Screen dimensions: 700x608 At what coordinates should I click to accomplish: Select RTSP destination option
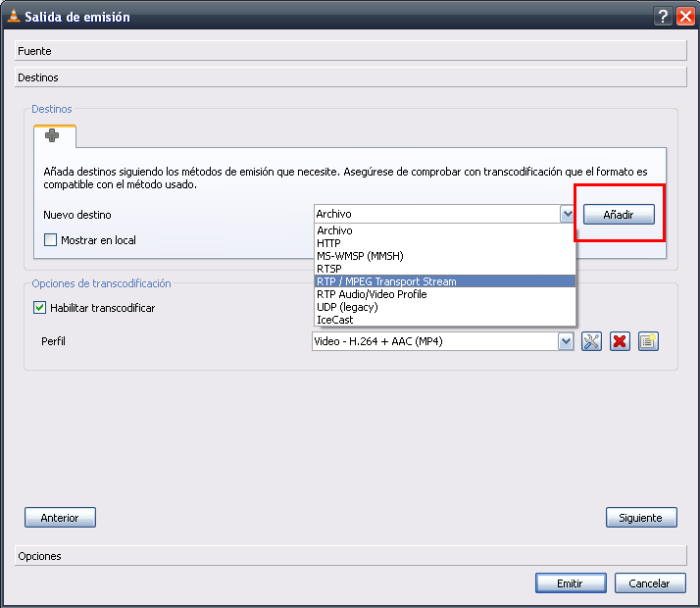(445, 269)
